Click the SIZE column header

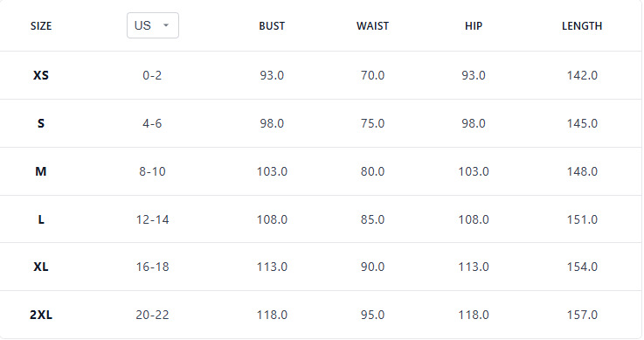point(41,26)
